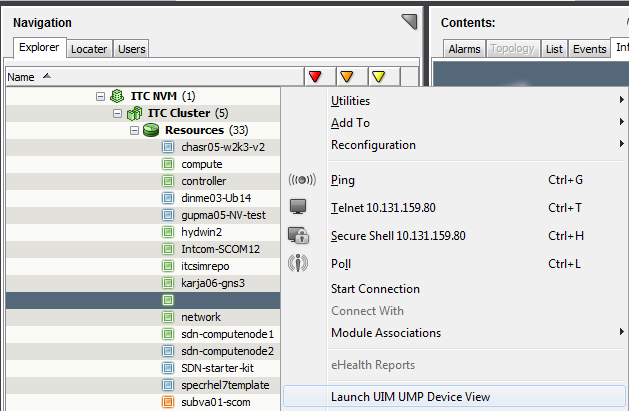Select the SDN-starter-kit label in tree

pos(217,368)
